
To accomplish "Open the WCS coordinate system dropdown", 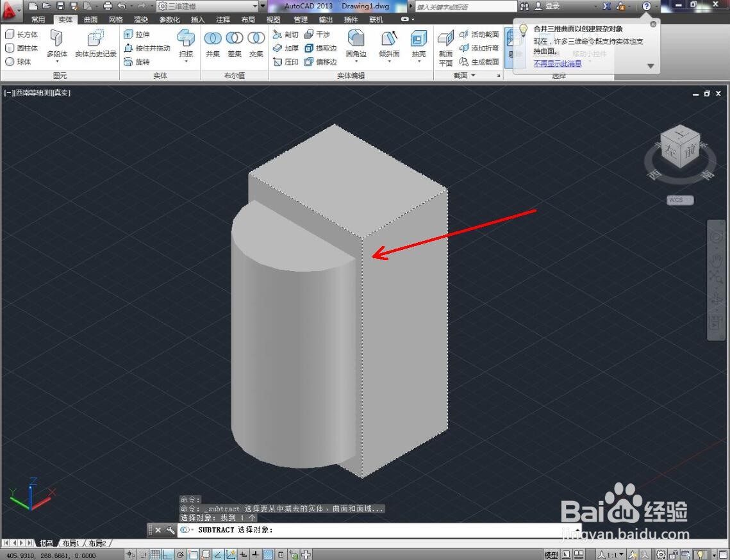I will [680, 200].
